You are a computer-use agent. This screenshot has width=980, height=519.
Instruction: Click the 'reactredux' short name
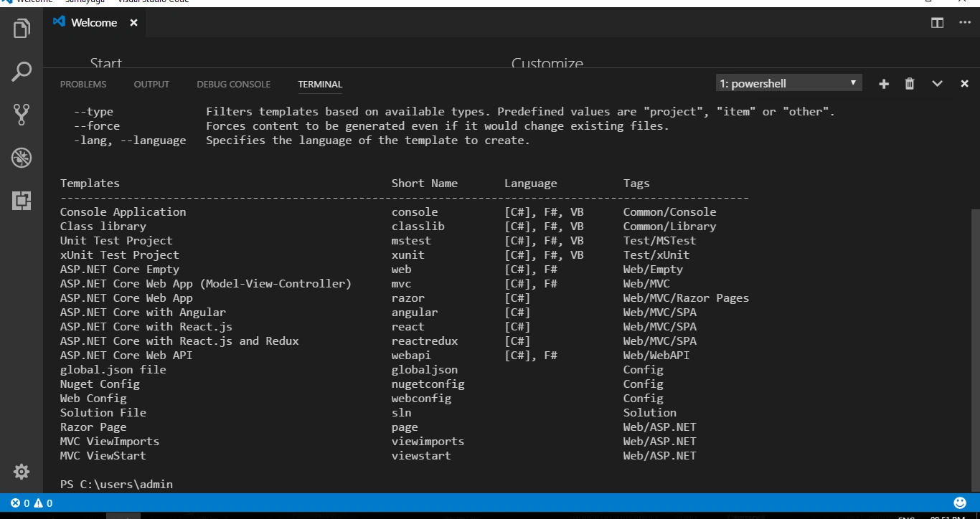pyautogui.click(x=425, y=341)
